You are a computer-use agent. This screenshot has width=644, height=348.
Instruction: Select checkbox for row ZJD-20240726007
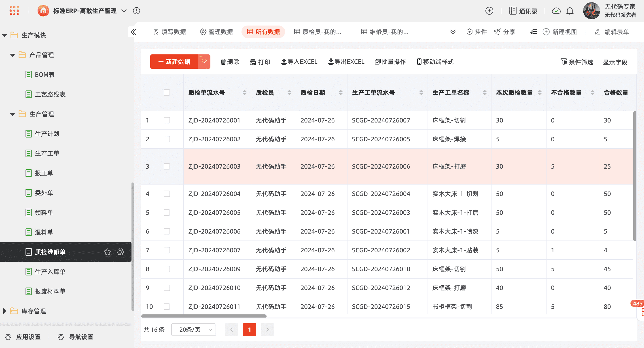[x=167, y=250]
